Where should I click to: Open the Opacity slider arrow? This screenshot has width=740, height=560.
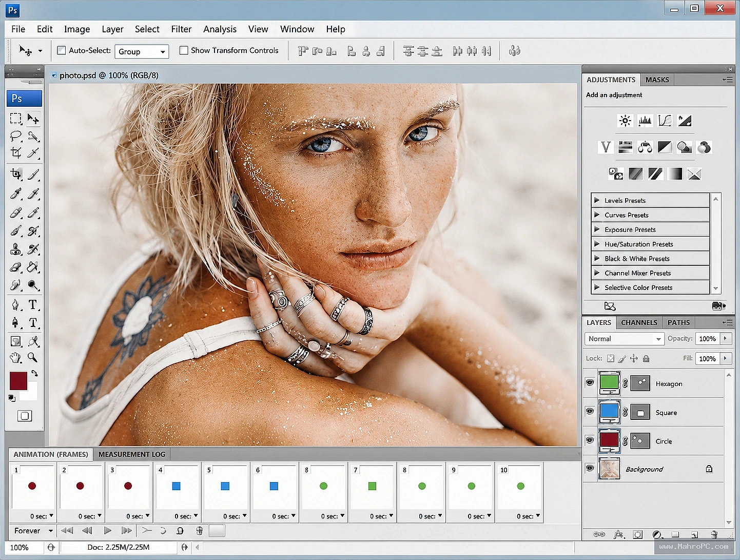(x=726, y=338)
